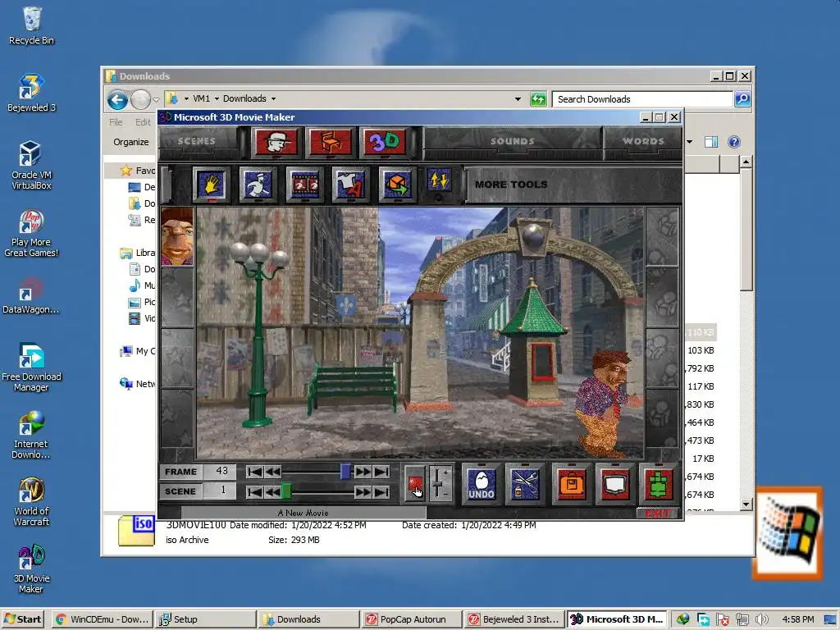Open address bar history dropdown
The image size is (840, 630).
[x=518, y=99]
